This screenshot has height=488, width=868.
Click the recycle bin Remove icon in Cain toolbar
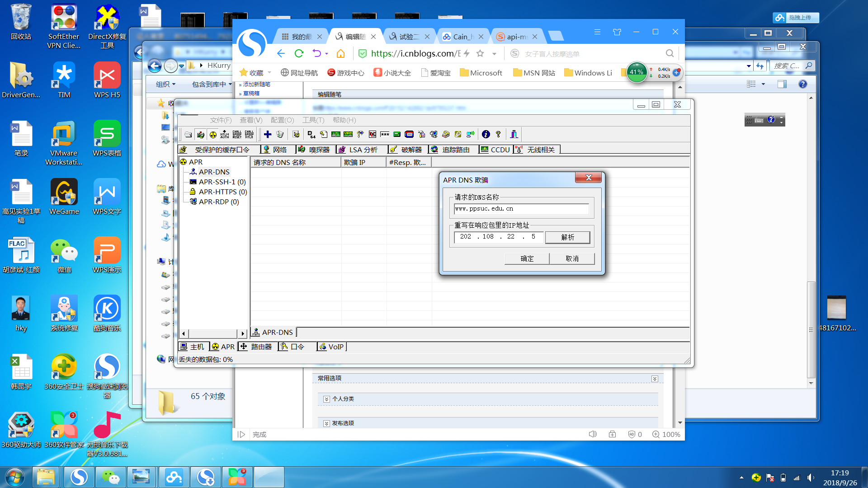(x=280, y=134)
